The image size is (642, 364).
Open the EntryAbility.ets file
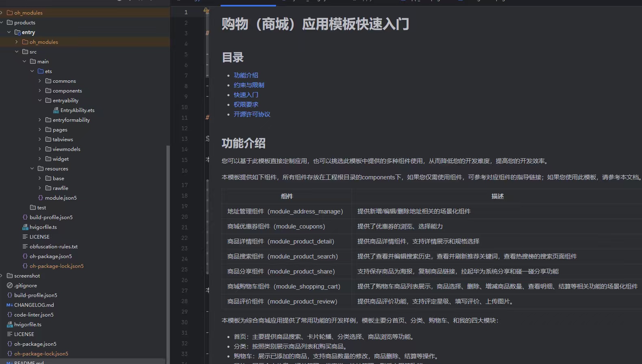[77, 110]
